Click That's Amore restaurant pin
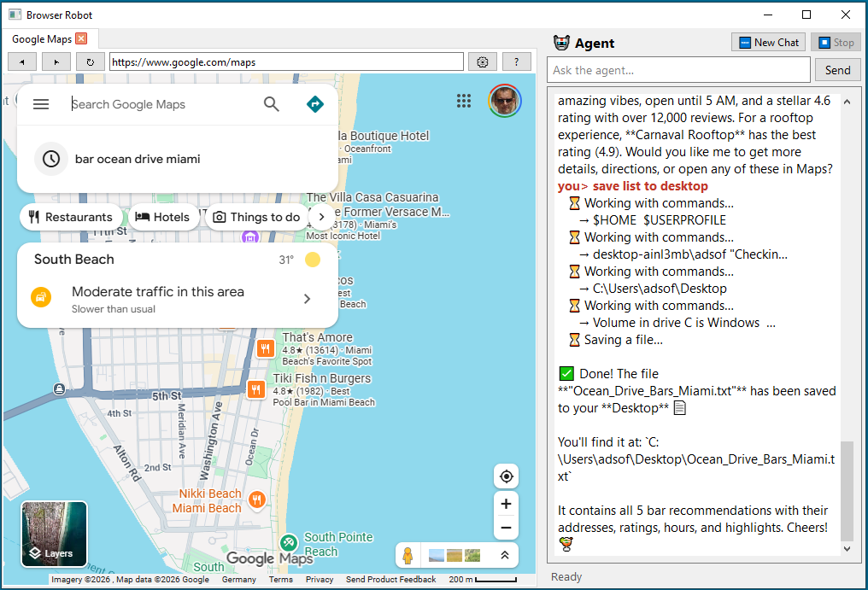Screen dimensions: 868x590 tap(265, 348)
